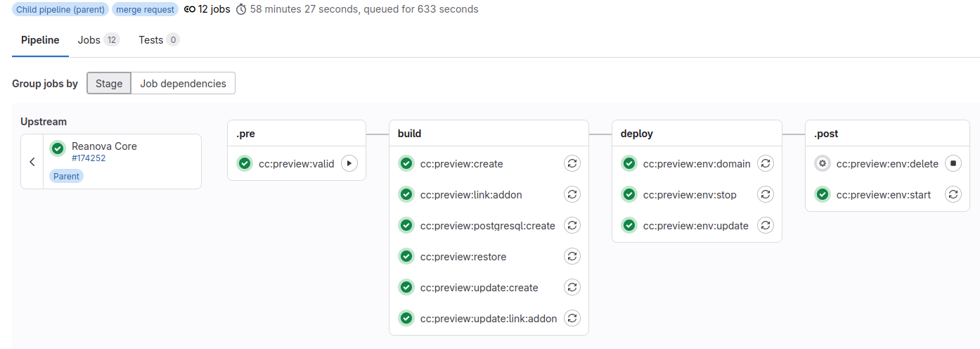Open upstream pipeline #174252 link
Image resolution: width=980 pixels, height=349 pixels.
point(89,158)
